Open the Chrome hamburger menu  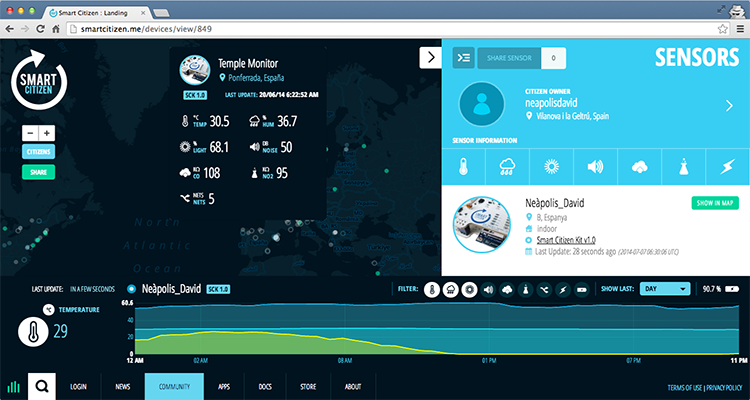pyautogui.click(x=740, y=29)
